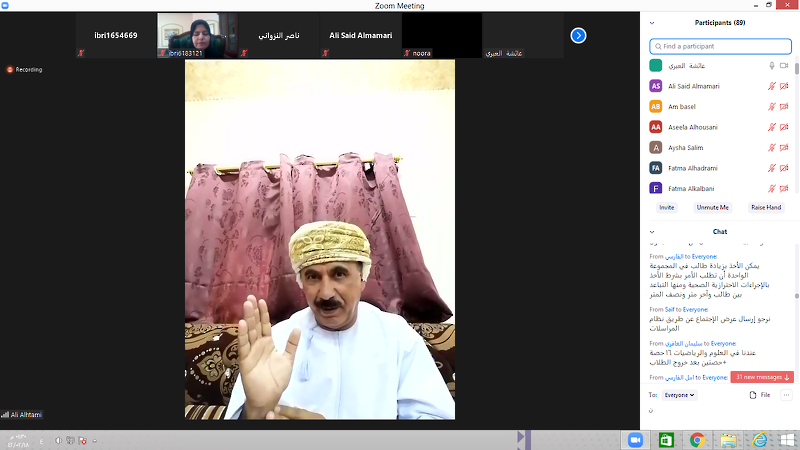Open Zoom from the Windows taskbar
The width and height of the screenshot is (800, 450).
634,440
